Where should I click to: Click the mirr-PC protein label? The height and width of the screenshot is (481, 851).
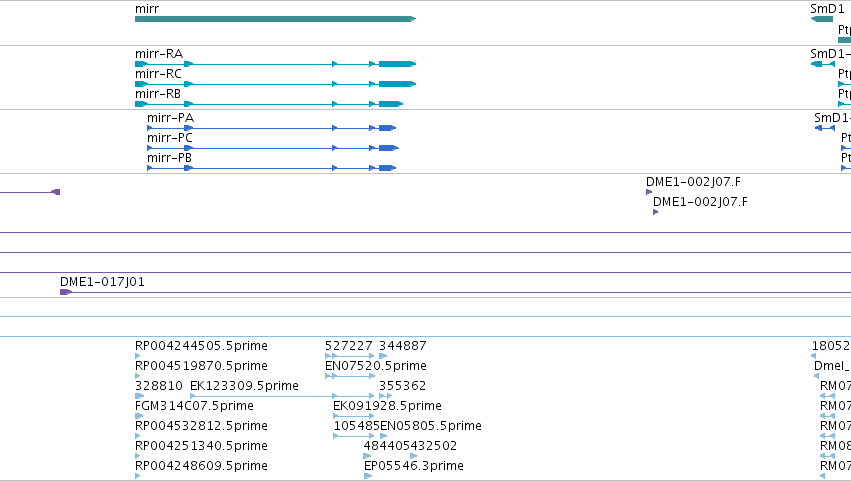(170, 138)
